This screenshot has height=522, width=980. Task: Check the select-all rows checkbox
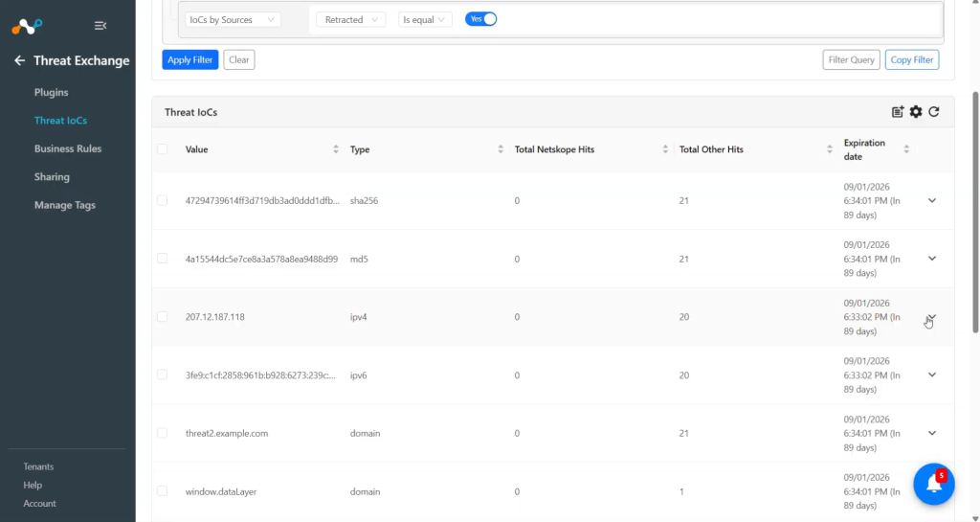click(163, 149)
